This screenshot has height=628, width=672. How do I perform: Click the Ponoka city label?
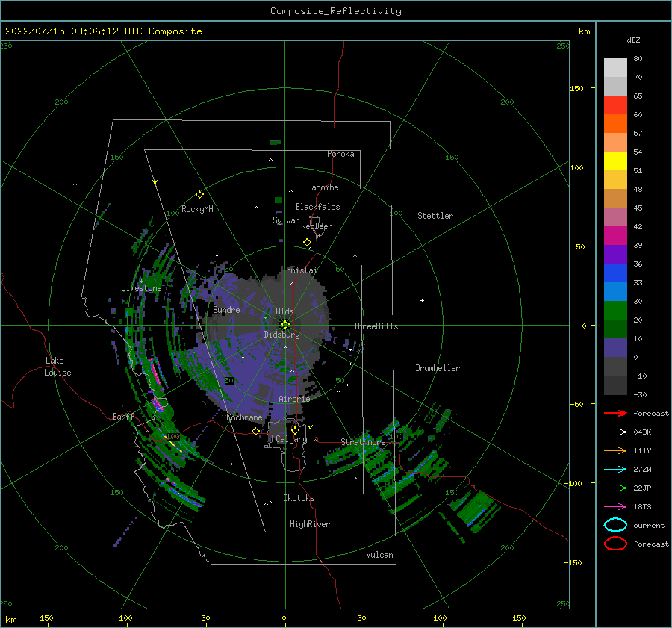[340, 154]
